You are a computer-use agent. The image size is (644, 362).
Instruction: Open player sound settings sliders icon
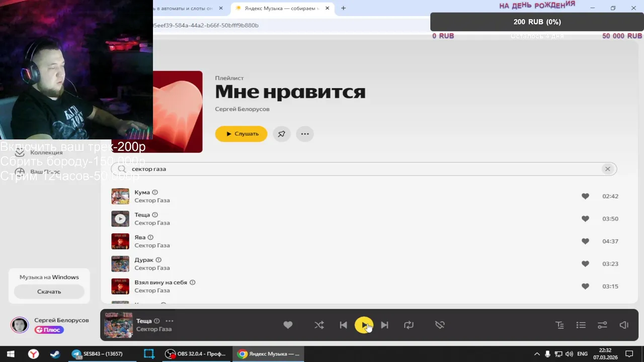[602, 325]
